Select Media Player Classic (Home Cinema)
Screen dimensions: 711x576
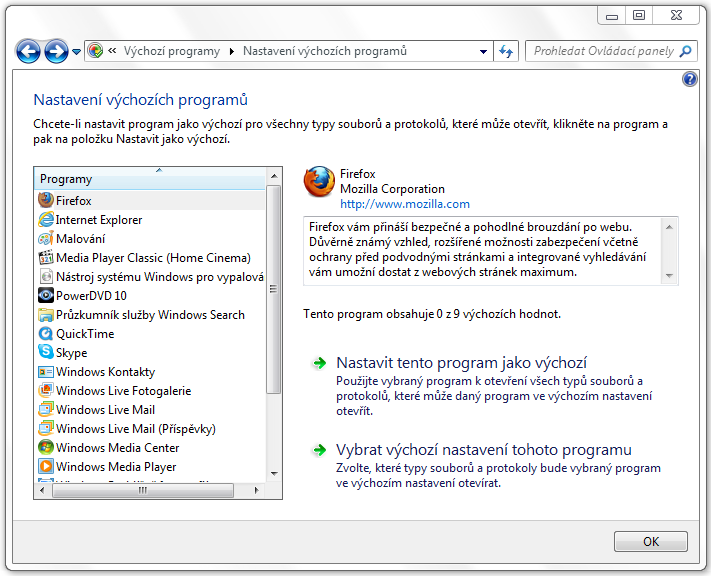click(150, 258)
